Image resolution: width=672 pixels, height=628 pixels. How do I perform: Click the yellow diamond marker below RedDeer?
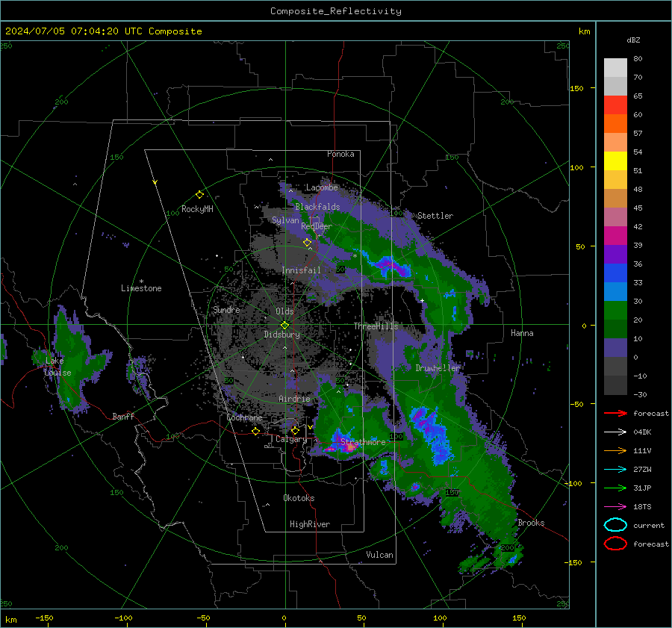[307, 243]
